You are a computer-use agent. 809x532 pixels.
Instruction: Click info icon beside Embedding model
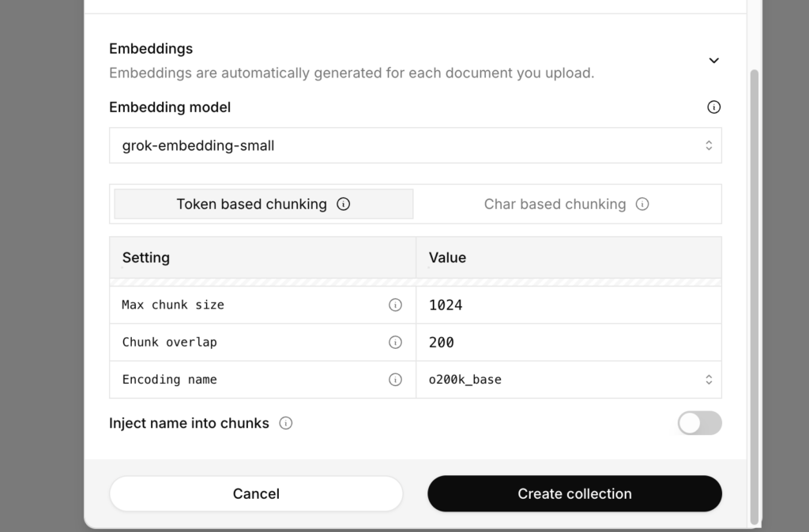713,107
